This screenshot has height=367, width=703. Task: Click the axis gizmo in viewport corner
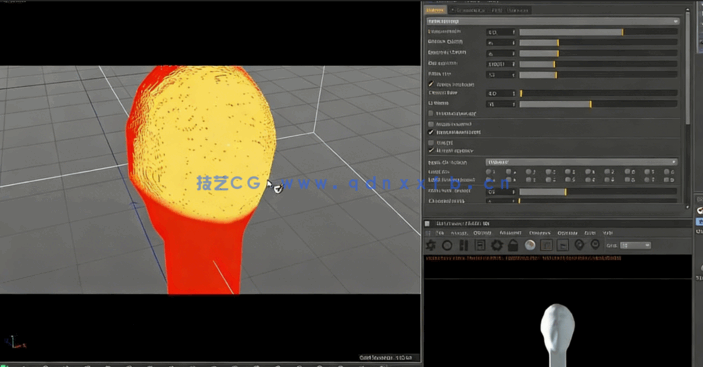15,342
